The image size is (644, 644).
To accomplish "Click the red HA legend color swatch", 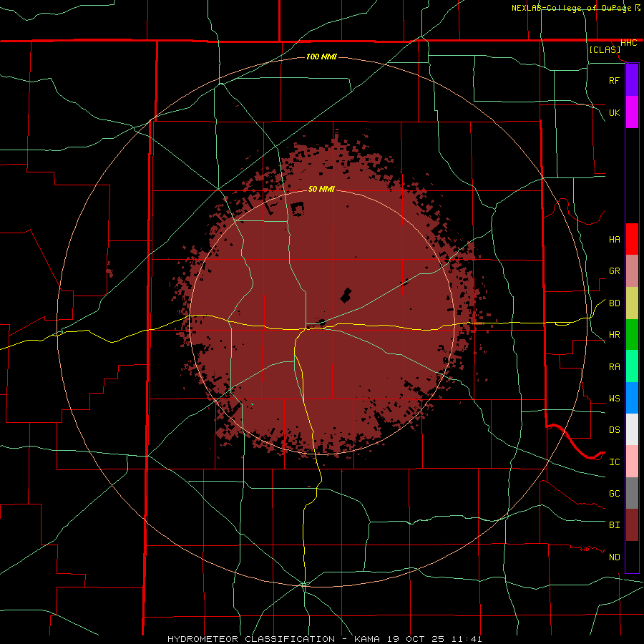I will click(632, 239).
